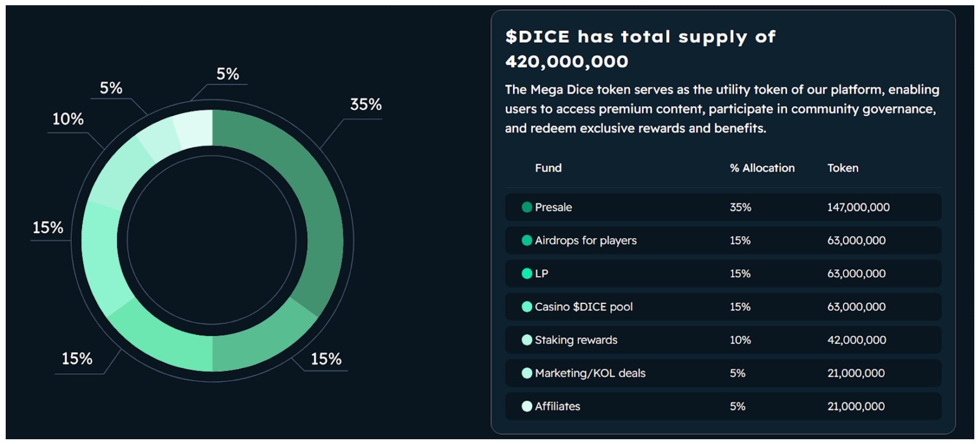Click the 35% chart label
This screenshot has width=980, height=444.
366,104
